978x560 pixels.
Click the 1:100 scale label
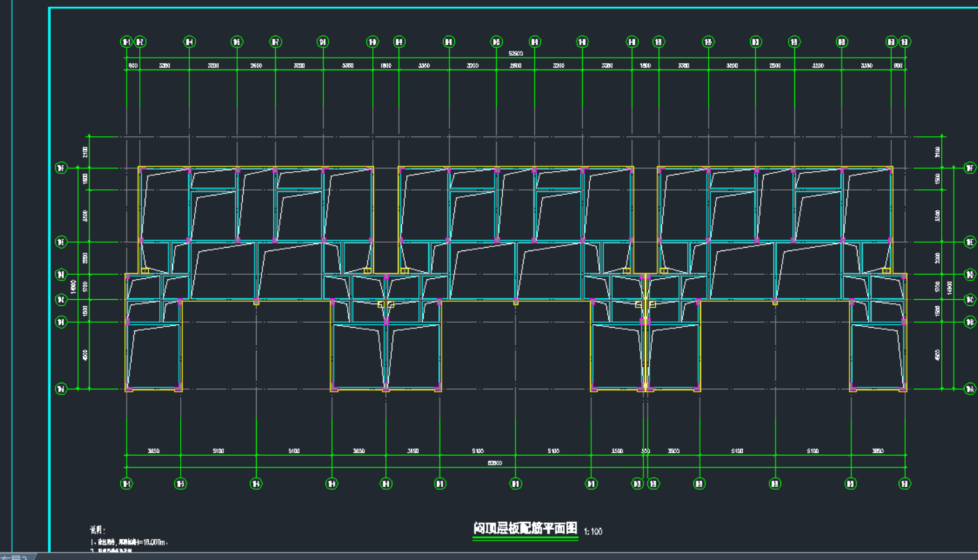(593, 531)
